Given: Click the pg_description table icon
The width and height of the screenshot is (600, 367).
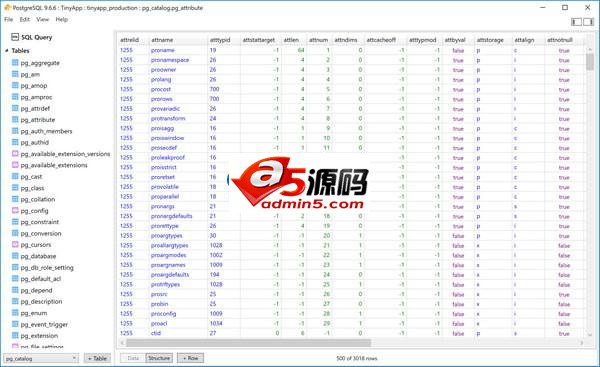Looking at the screenshot, I should pyautogui.click(x=15, y=301).
